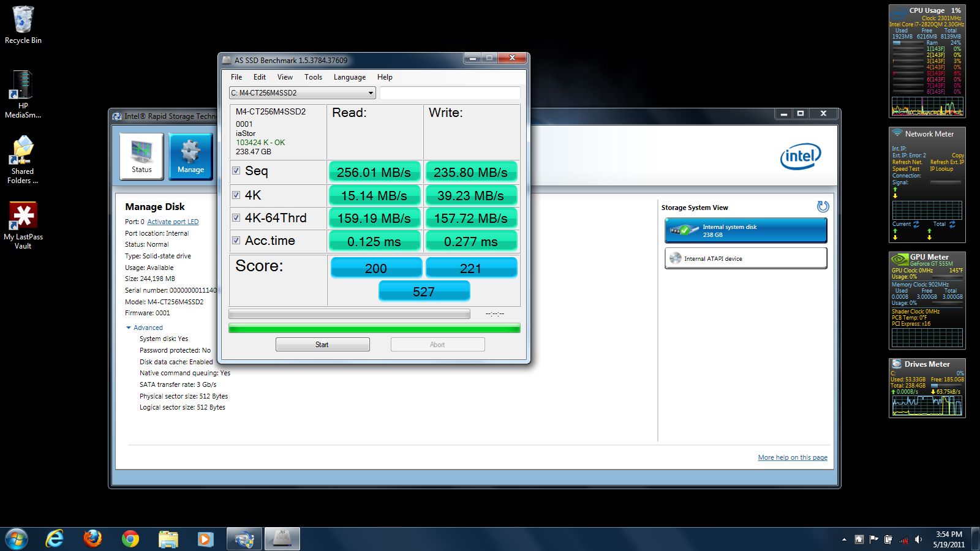Open the volume control in system tray
The height and width of the screenshot is (551, 980).
[918, 539]
